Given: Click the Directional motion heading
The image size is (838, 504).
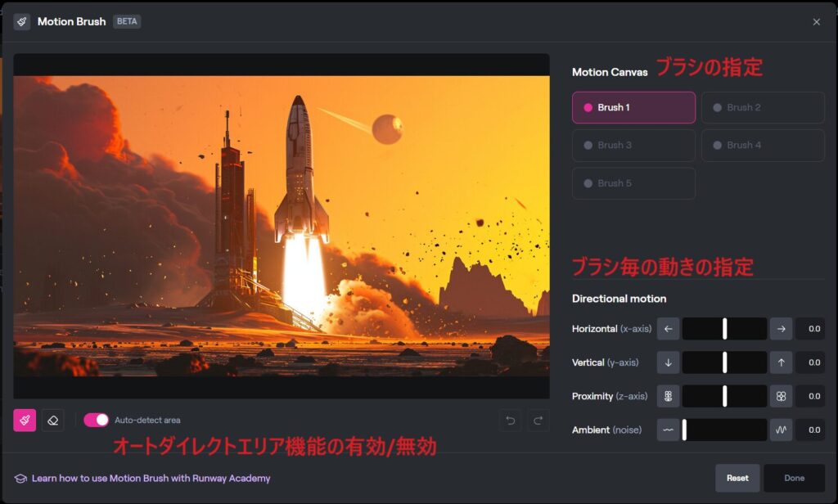Looking at the screenshot, I should pyautogui.click(x=619, y=299).
